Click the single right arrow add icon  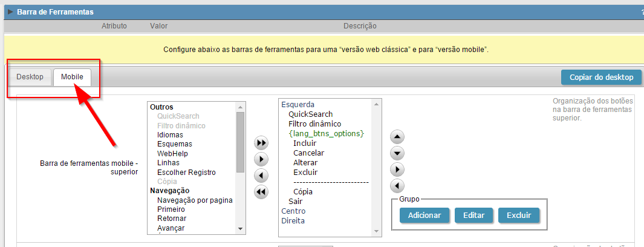click(261, 160)
